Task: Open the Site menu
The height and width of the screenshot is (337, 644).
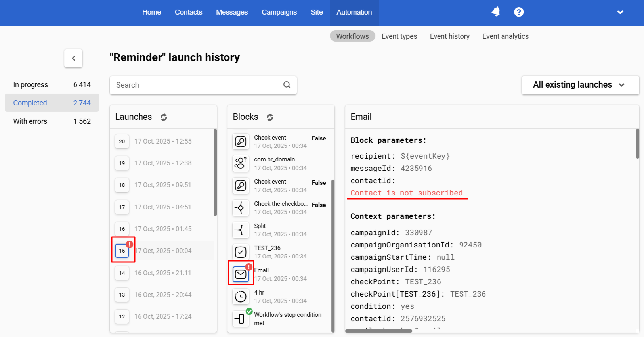Action: [x=317, y=12]
